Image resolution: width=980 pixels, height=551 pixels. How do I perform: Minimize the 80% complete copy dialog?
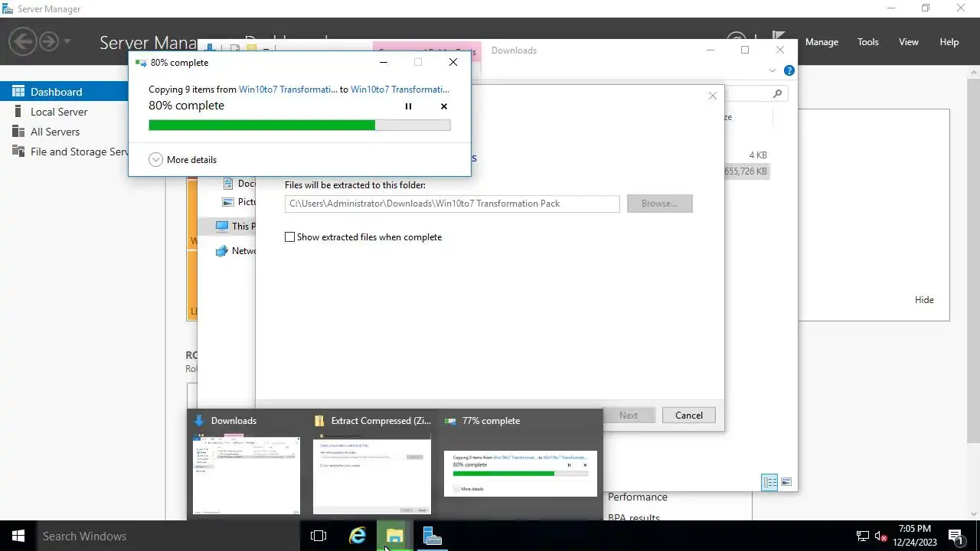point(384,63)
